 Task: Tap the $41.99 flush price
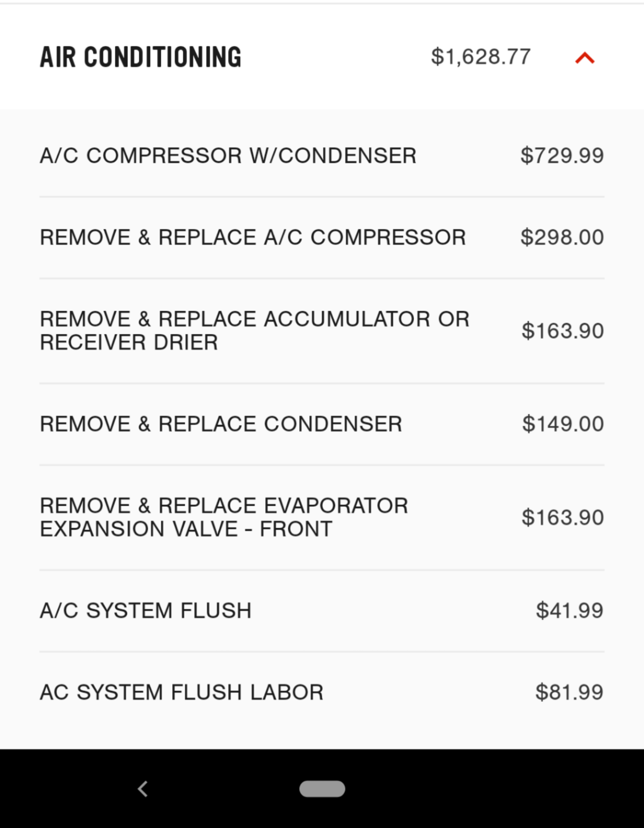(x=569, y=611)
